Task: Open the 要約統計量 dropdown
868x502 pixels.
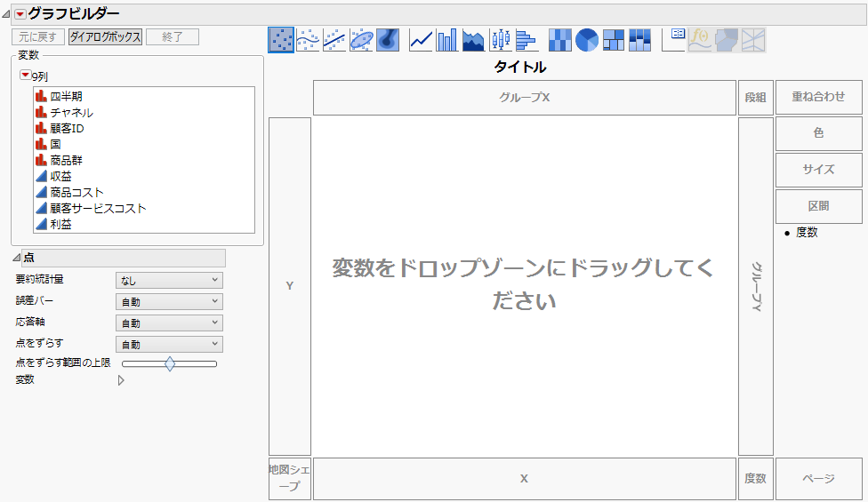Action: (169, 281)
